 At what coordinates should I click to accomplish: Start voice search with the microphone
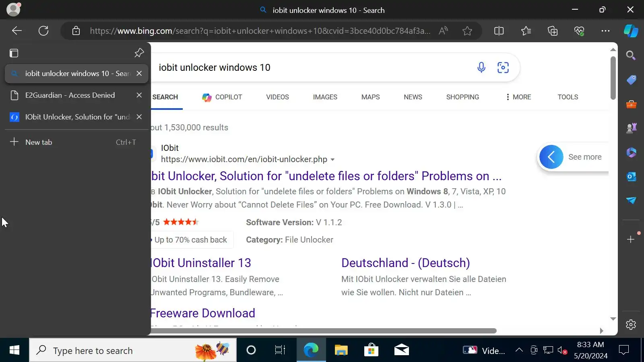click(481, 67)
